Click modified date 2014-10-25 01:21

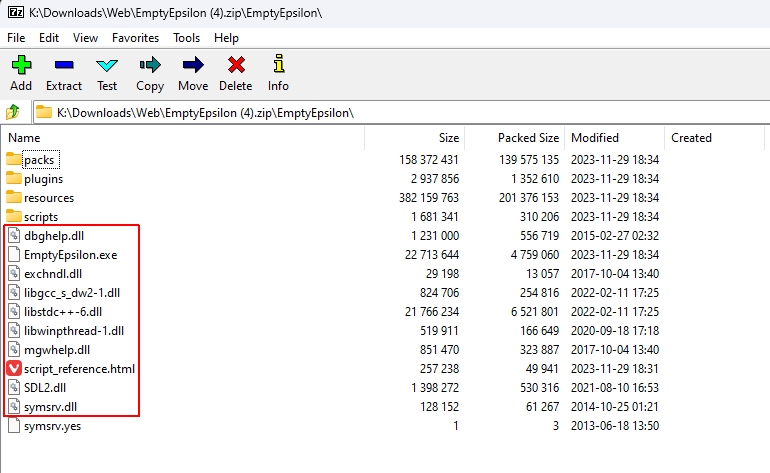point(615,407)
